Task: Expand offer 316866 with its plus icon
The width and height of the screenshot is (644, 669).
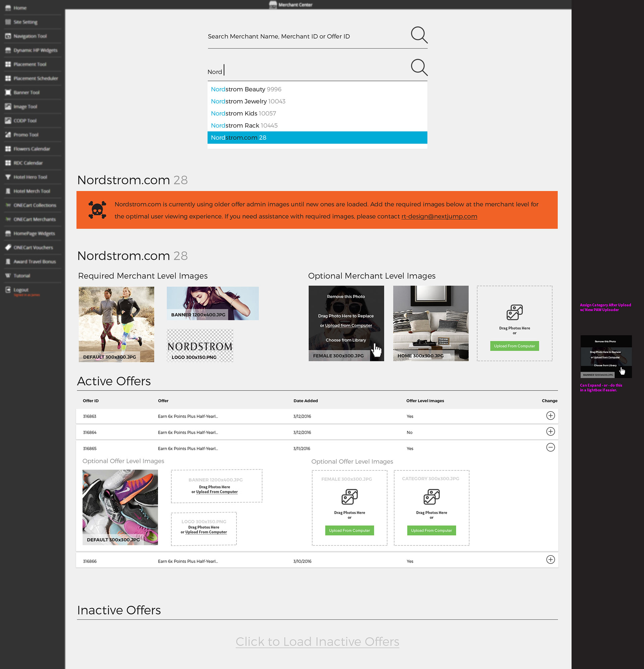Action: coord(550,559)
